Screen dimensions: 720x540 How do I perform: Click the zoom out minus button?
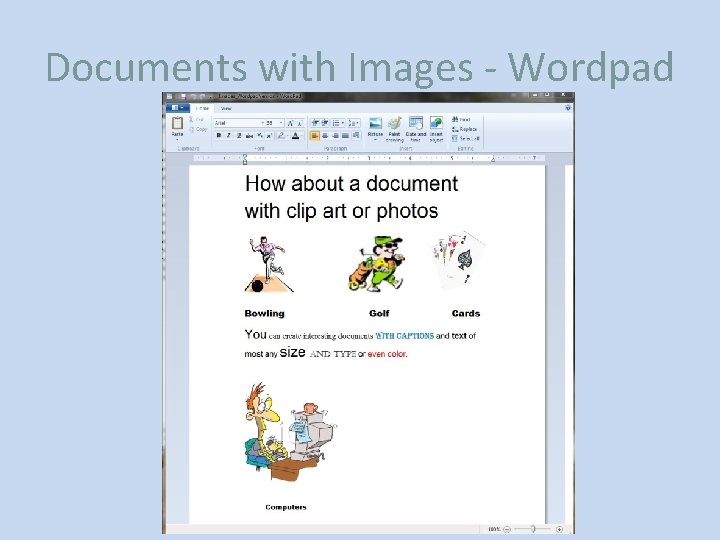coord(507,529)
